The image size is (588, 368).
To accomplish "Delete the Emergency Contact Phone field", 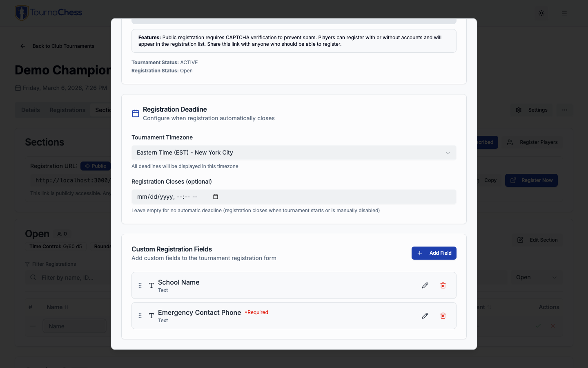I will click(x=443, y=316).
